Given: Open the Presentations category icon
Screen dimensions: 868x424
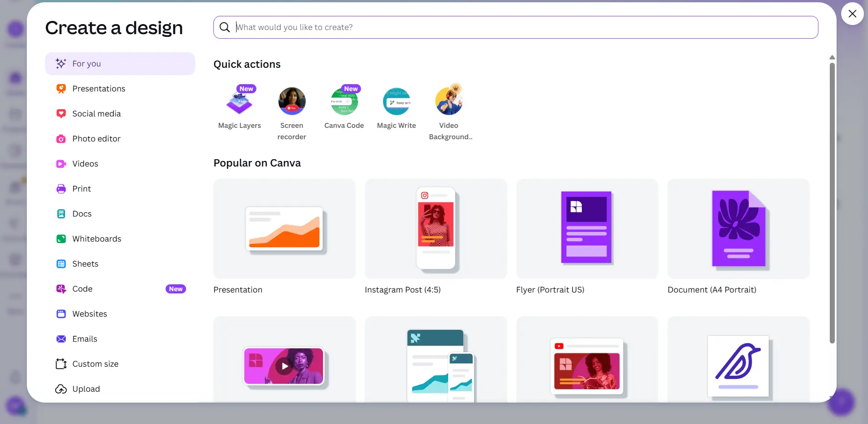Looking at the screenshot, I should (x=61, y=89).
